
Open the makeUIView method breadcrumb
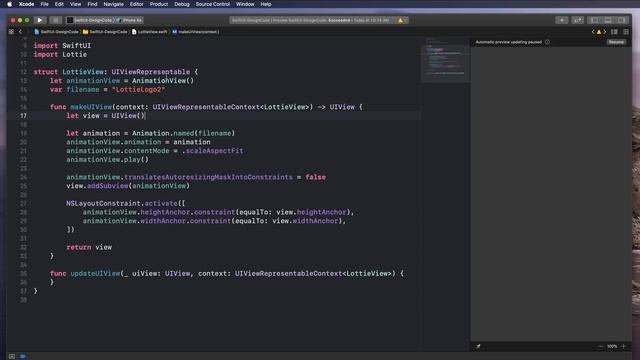196,32
